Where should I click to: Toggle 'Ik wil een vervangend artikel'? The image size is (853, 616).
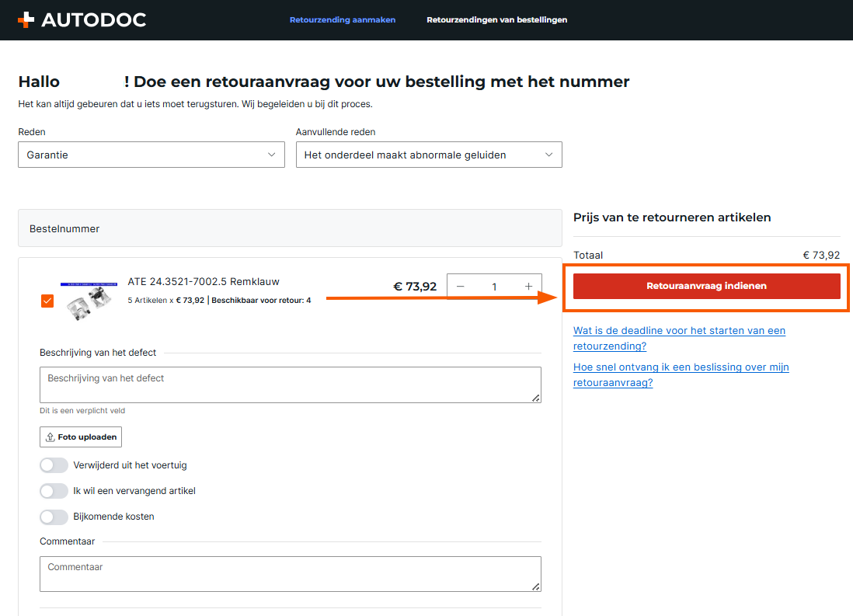pos(54,491)
